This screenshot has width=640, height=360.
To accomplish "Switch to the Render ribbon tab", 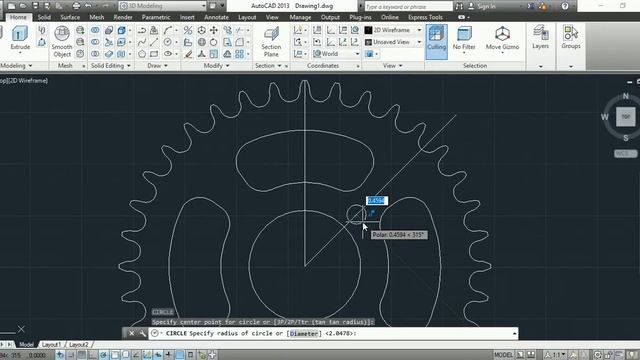I will pyautogui.click(x=123, y=17).
